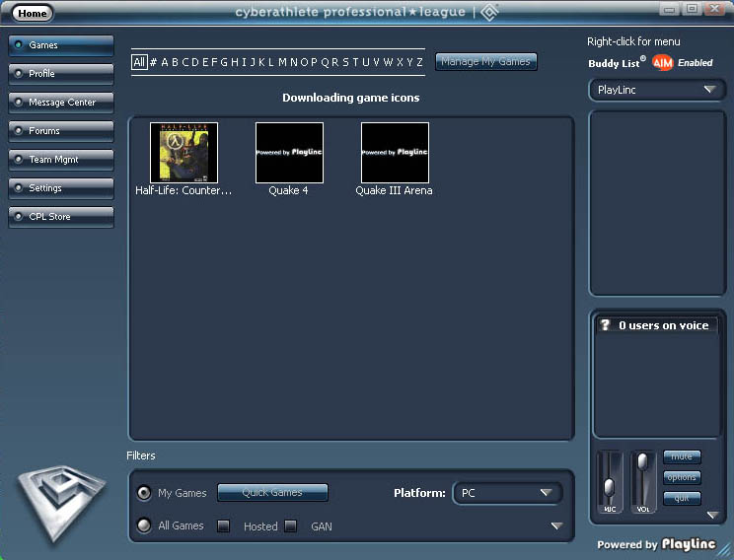The width and height of the screenshot is (734, 560).
Task: Select the All Games radio button
Action: 144,525
